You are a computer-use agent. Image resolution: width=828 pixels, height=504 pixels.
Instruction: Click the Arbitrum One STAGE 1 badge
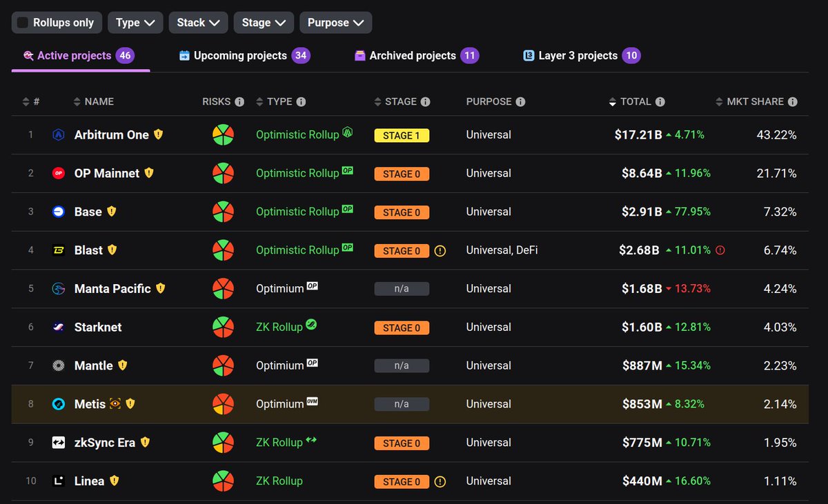pos(402,136)
